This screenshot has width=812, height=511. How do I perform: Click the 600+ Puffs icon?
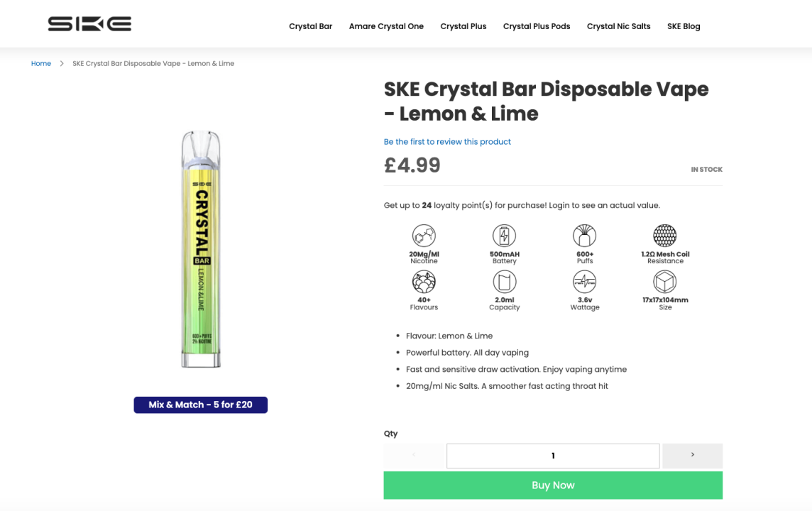(x=585, y=236)
